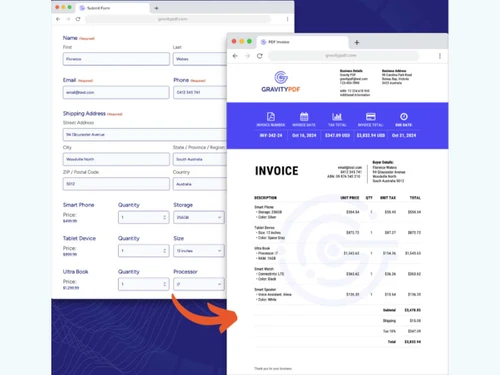Click the Invoice Total credit card icon
The image size is (500, 375).
[371, 116]
